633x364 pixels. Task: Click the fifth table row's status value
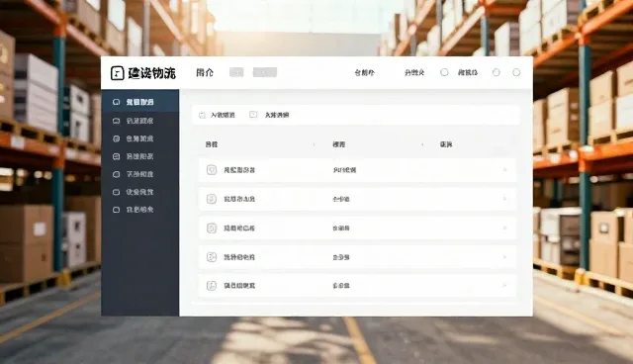point(341,286)
